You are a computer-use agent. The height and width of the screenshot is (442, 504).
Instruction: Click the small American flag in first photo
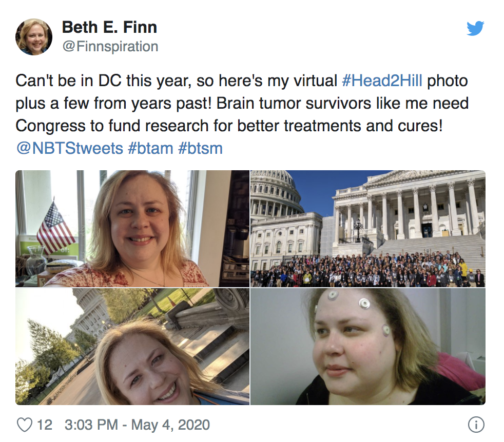tap(55, 228)
